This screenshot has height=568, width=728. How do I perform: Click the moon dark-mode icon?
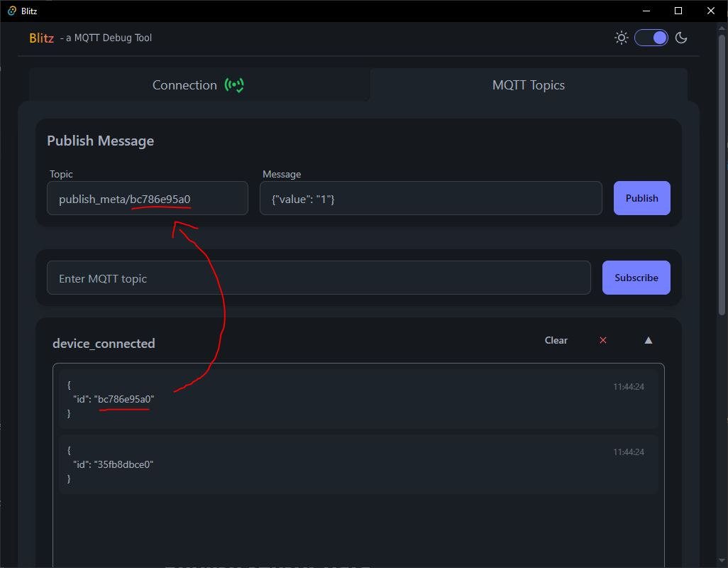pos(681,38)
